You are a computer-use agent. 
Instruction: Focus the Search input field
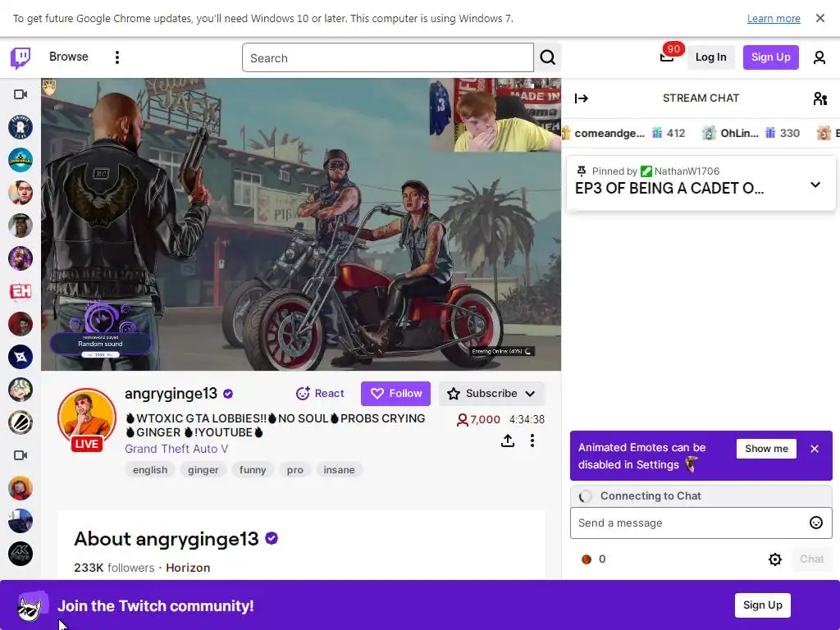[388, 58]
